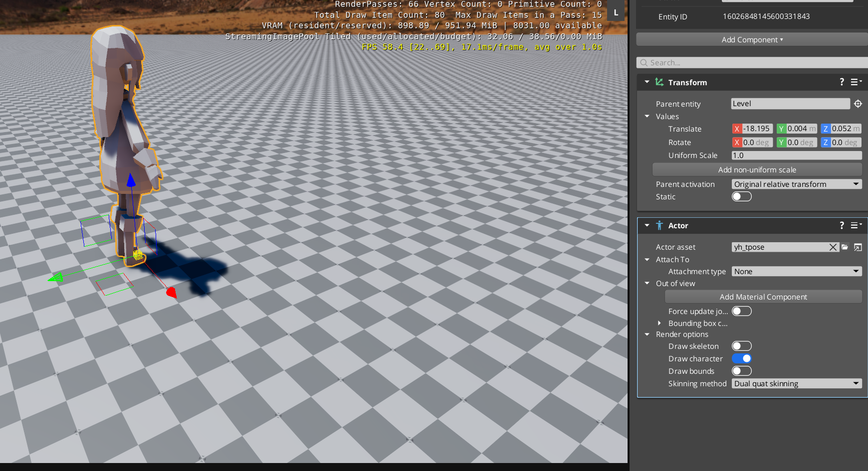This screenshot has width=868, height=471.
Task: Enable the Draw skeleton toggle
Action: click(742, 345)
